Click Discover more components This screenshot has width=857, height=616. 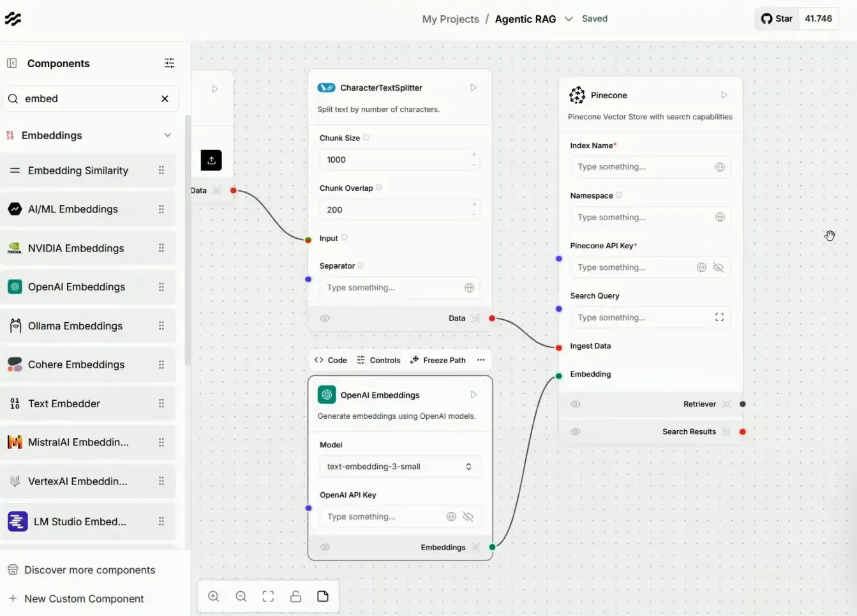click(x=89, y=570)
